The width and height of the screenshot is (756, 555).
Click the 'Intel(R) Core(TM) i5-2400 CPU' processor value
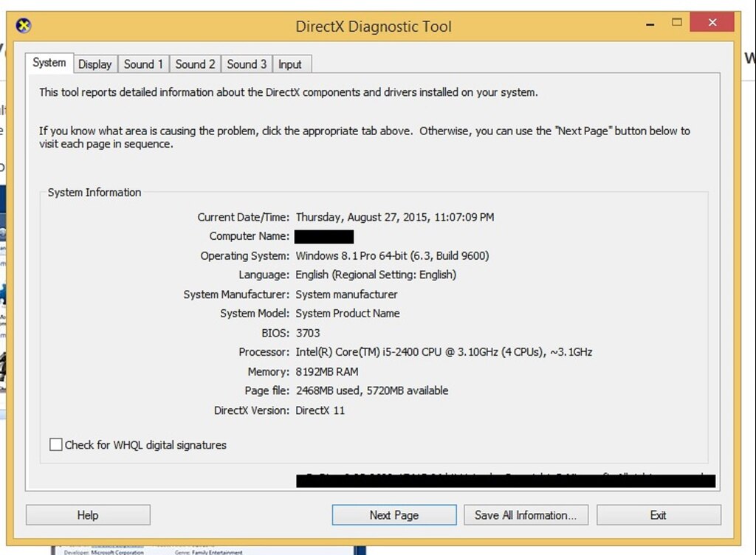(x=444, y=352)
